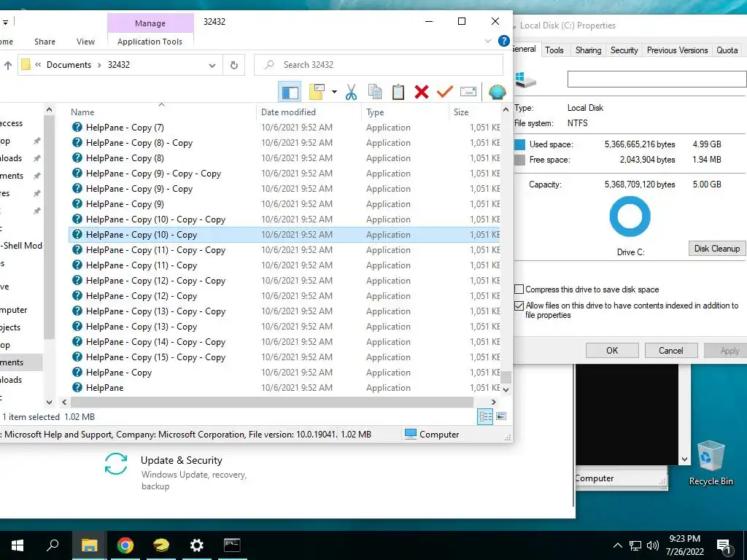Image resolution: width=747 pixels, height=560 pixels.
Task: Uncheck Allow files to have contents indexed
Action: coord(519,306)
